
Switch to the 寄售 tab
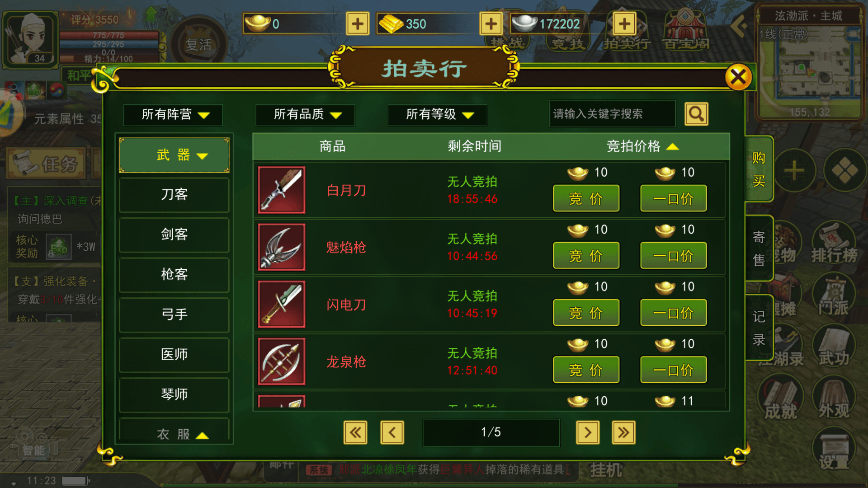(759, 249)
